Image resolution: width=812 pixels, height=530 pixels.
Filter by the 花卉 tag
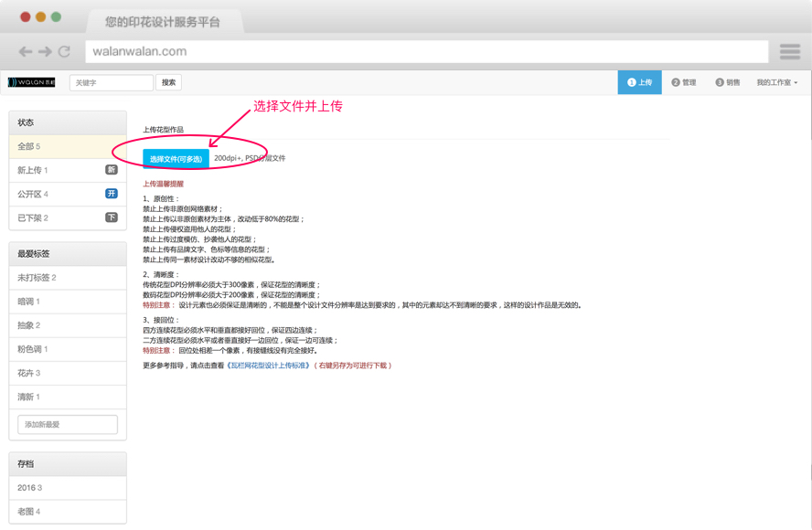click(x=68, y=373)
